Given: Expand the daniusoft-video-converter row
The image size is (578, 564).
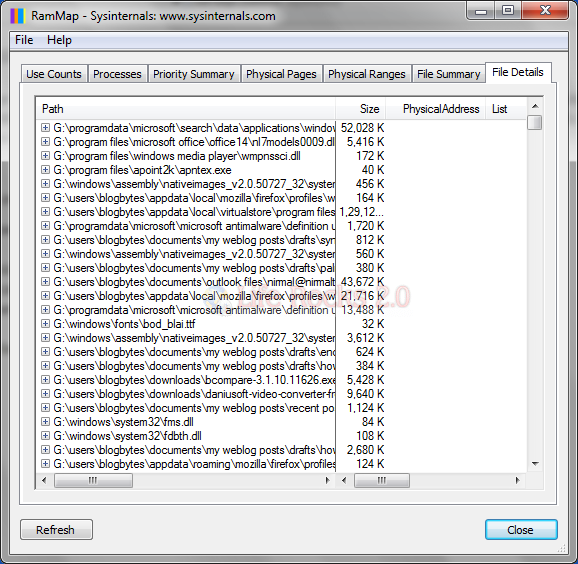Looking at the screenshot, I should pos(45,394).
